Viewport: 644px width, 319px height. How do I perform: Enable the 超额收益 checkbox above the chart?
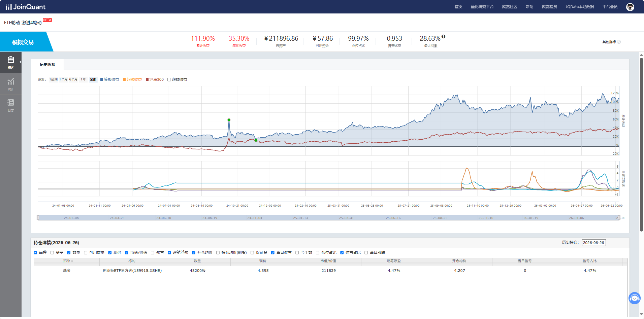tap(169, 80)
